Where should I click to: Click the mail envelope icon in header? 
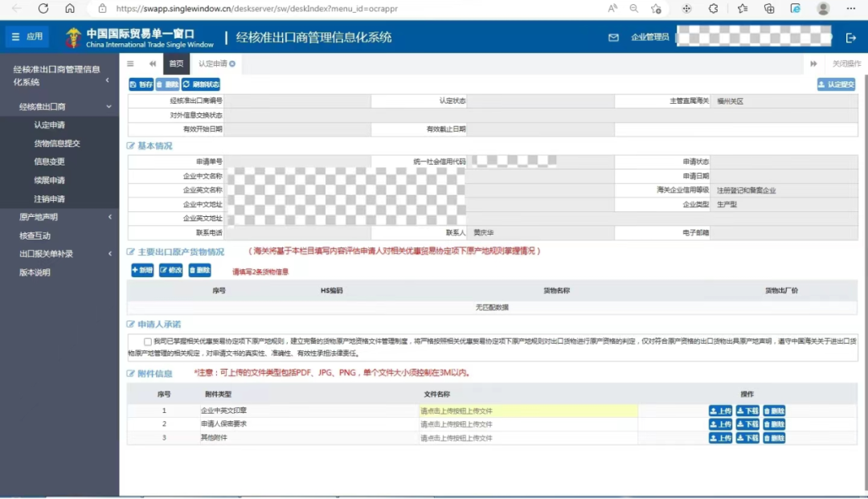(614, 38)
